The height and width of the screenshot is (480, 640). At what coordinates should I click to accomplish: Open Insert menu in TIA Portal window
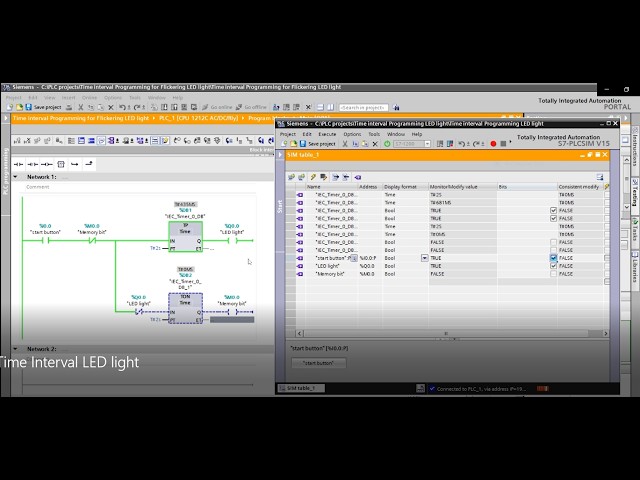pos(69,98)
